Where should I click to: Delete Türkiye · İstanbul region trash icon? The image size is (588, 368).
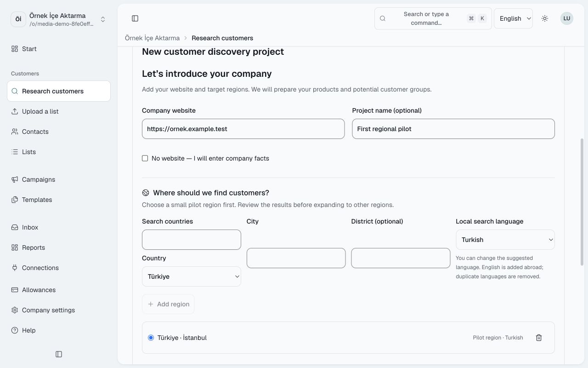coord(539,338)
